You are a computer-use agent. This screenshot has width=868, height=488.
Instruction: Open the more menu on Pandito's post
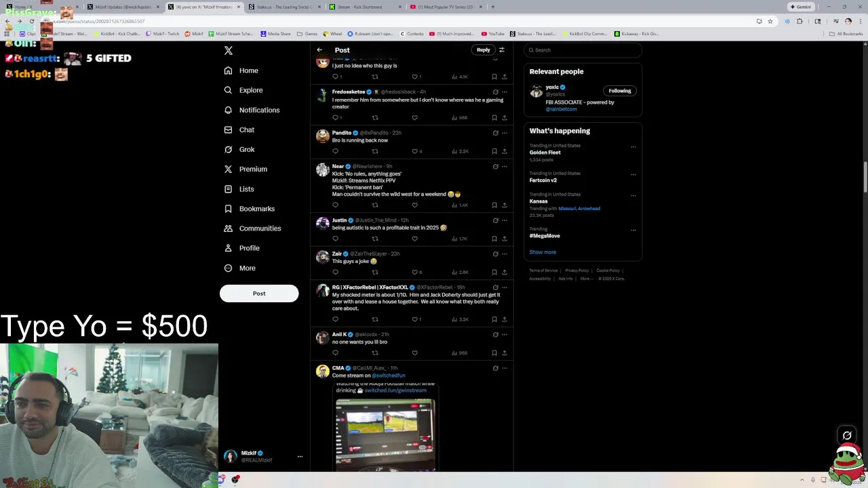505,133
